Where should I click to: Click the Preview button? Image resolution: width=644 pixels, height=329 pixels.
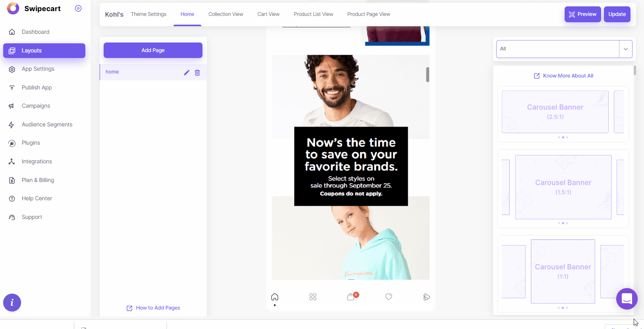[583, 14]
